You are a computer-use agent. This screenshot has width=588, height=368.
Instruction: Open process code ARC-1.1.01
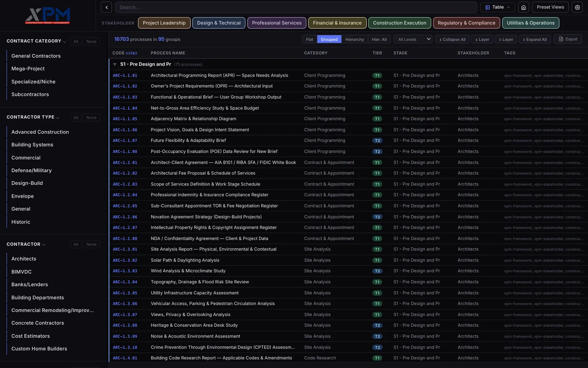point(125,75)
